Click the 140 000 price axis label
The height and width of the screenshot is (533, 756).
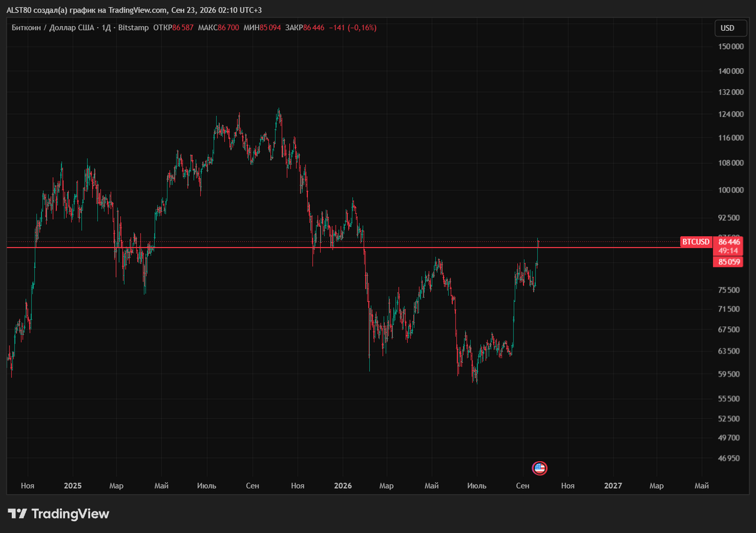point(730,71)
